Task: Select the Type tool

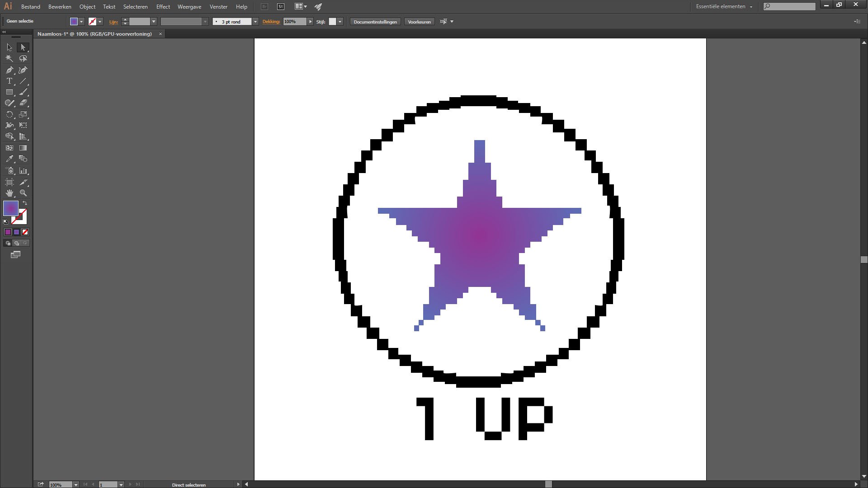Action: click(9, 81)
